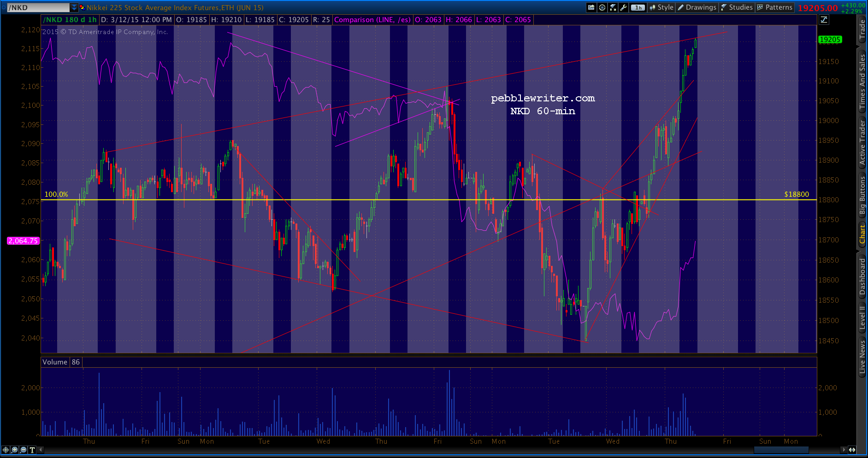The width and height of the screenshot is (868, 458).
Task: Open the Level II side tab
Action: tap(862, 317)
